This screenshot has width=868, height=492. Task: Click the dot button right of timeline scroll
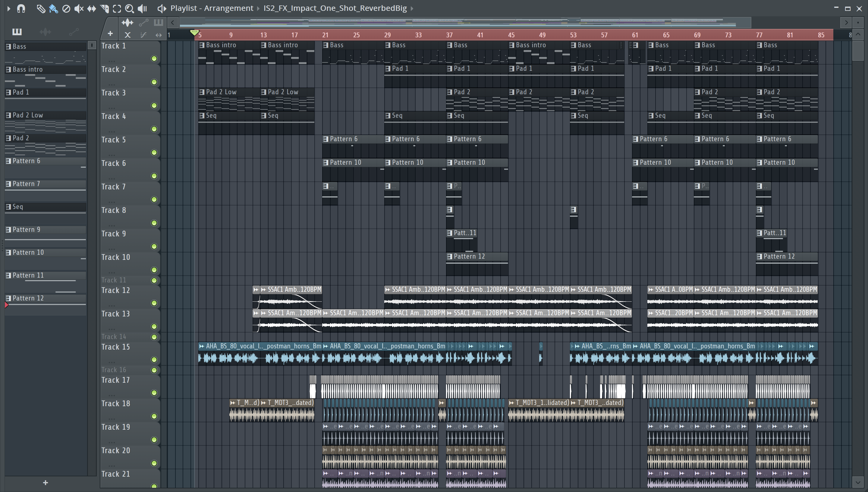858,23
